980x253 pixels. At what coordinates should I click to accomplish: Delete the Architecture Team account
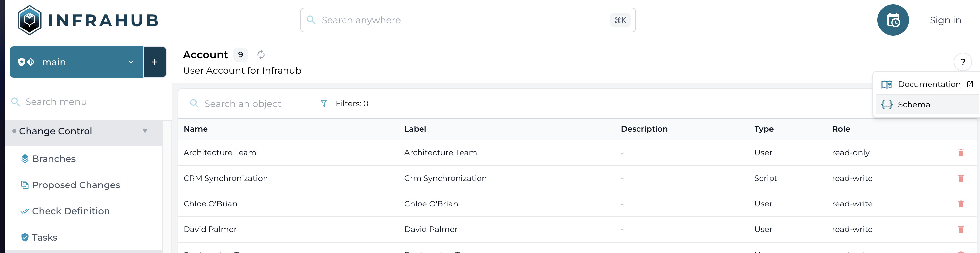coord(961,153)
